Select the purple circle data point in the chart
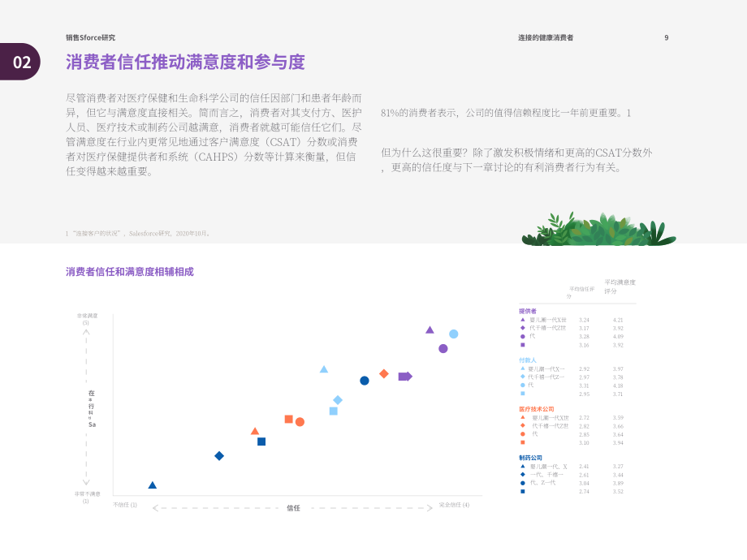The width and height of the screenshot is (747, 560). (443, 348)
